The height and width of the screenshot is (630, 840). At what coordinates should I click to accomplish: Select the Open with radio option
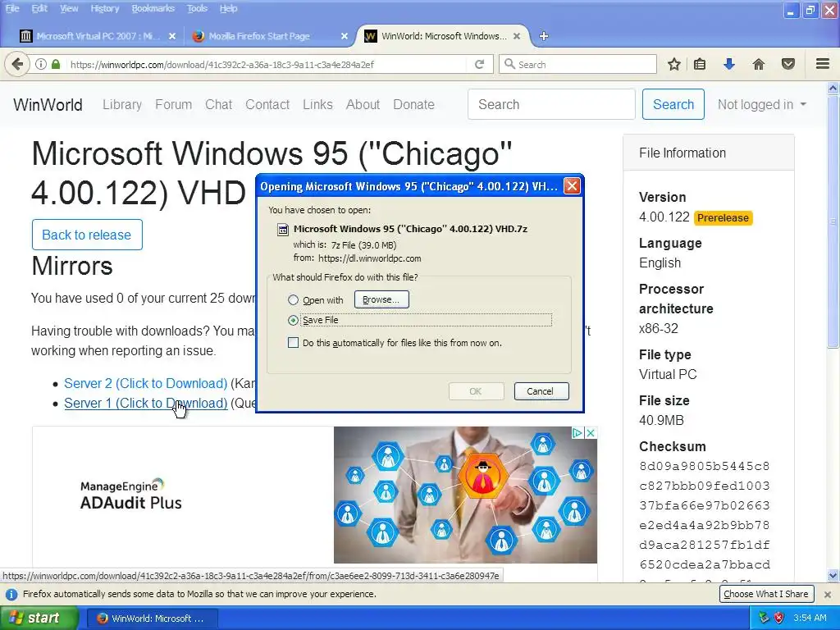pos(293,300)
